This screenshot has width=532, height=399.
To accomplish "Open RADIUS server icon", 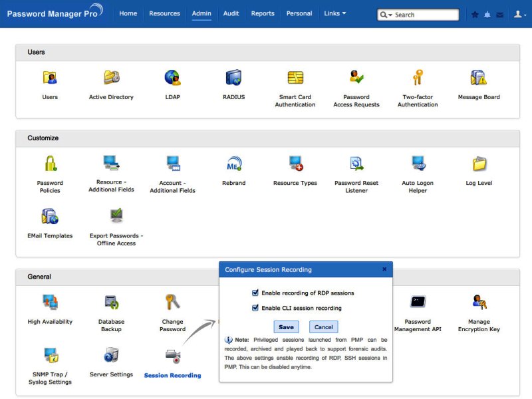I will point(233,77).
